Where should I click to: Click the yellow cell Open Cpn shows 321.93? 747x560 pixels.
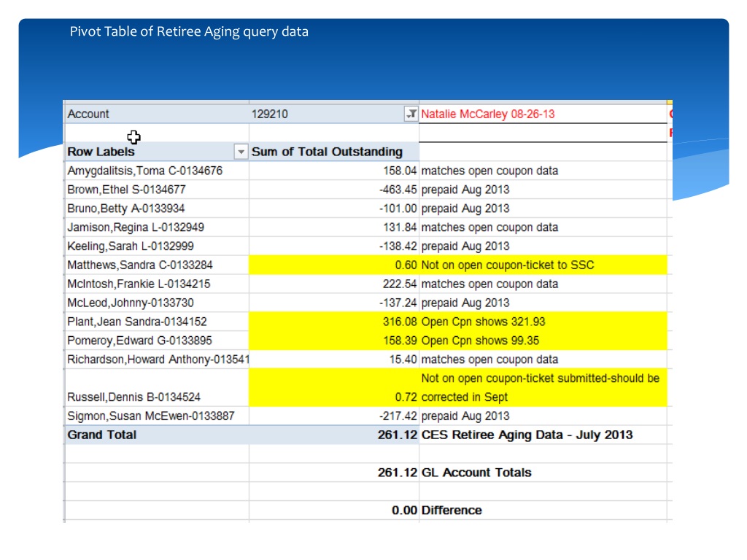[x=543, y=322]
